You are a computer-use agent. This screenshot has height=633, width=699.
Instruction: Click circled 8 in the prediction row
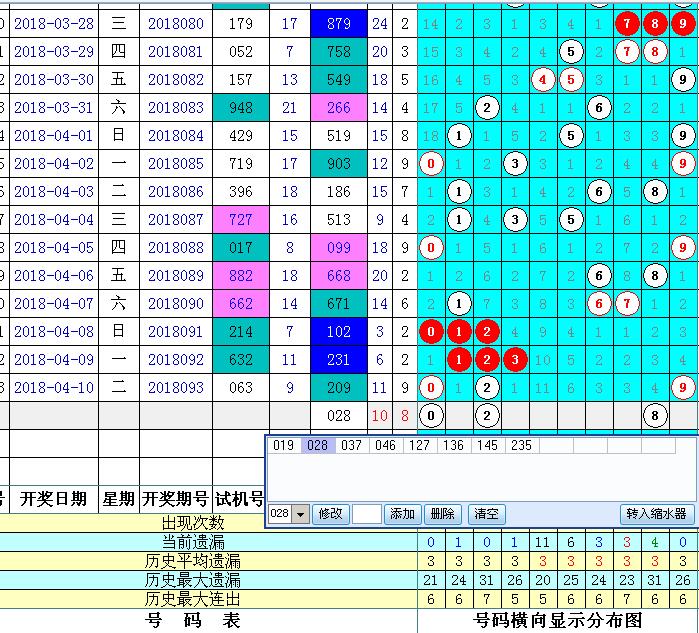[655, 415]
